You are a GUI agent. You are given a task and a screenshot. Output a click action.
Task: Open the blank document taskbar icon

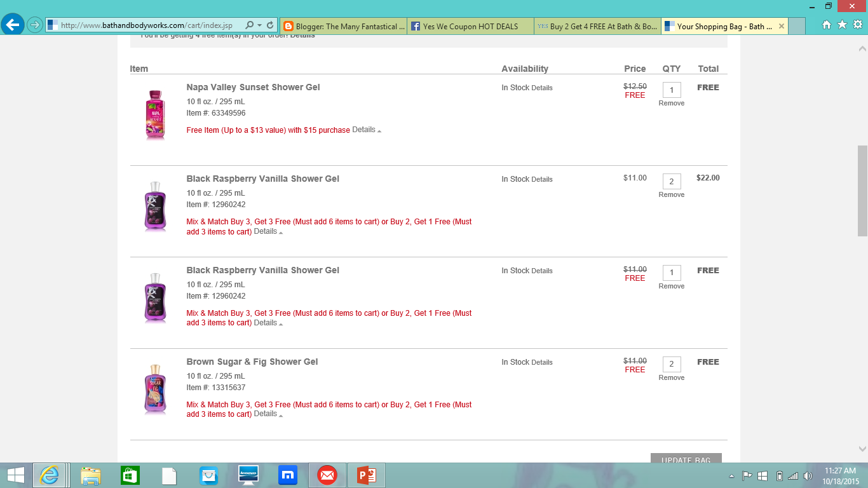(169, 475)
